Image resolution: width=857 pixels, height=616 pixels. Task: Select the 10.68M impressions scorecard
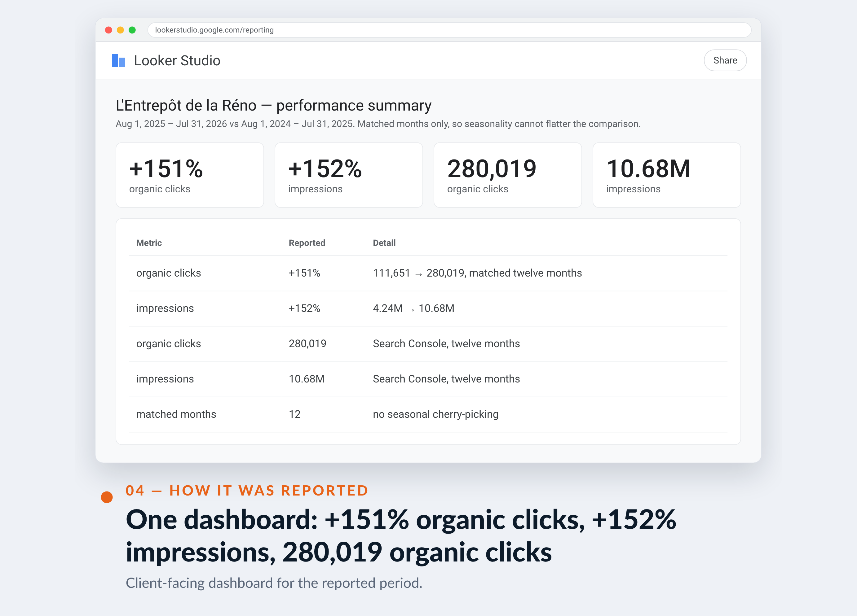(x=667, y=175)
